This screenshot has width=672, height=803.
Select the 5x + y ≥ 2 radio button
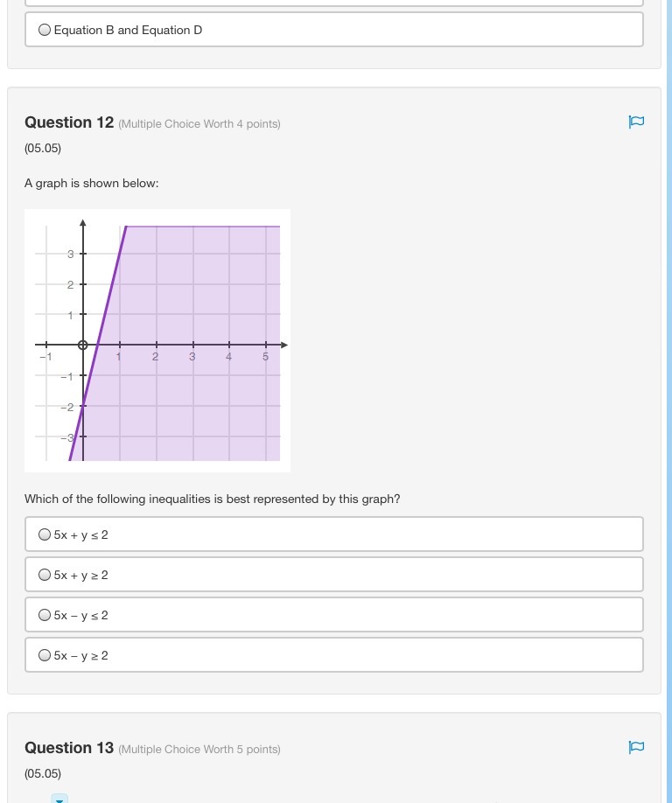pos(45,575)
